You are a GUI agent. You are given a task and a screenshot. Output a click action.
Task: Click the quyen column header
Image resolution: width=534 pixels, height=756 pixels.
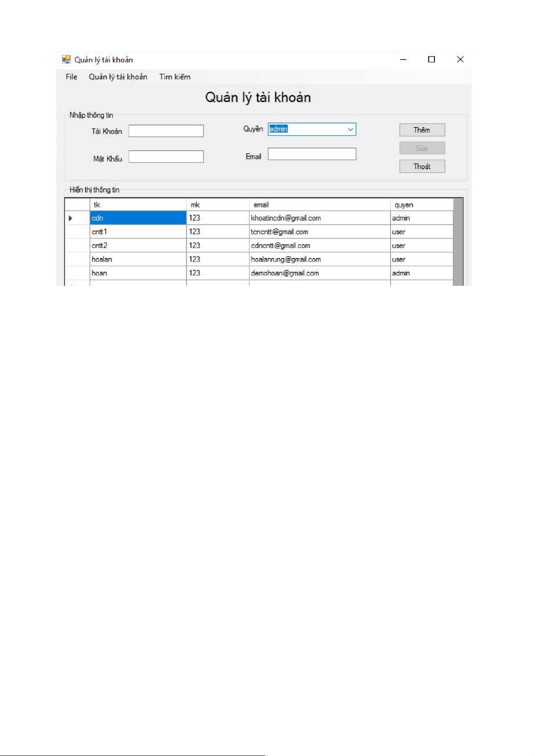click(421, 205)
